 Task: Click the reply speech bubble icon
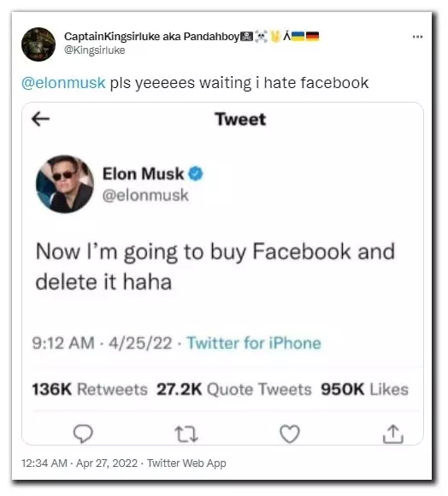pyautogui.click(x=83, y=434)
